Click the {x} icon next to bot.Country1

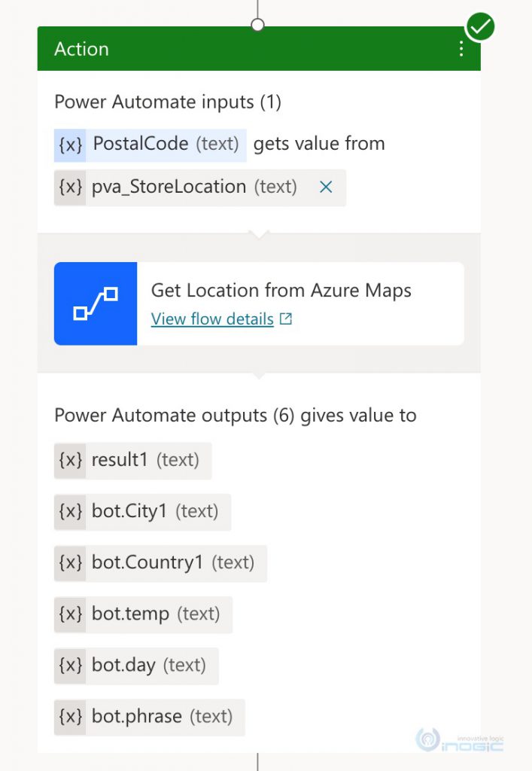(69, 563)
